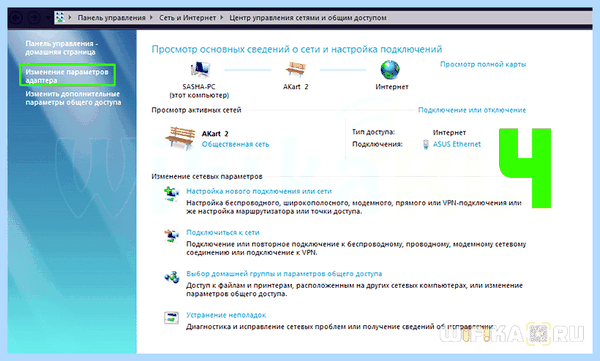Click the Подключения: label
The image size is (600, 361).
[377, 144]
